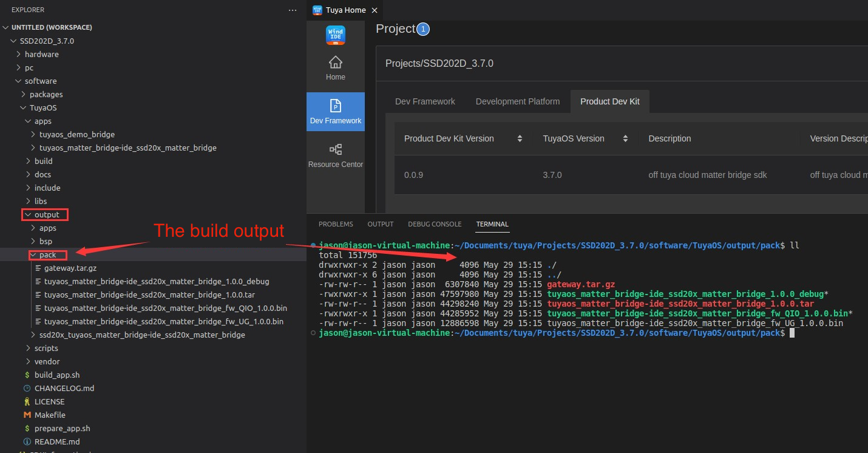Open the Output panel tab
Viewport: 868px width, 453px height.
(381, 224)
